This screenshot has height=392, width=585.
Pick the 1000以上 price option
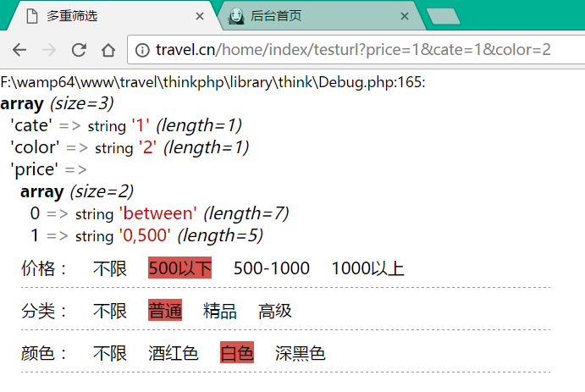point(367,269)
